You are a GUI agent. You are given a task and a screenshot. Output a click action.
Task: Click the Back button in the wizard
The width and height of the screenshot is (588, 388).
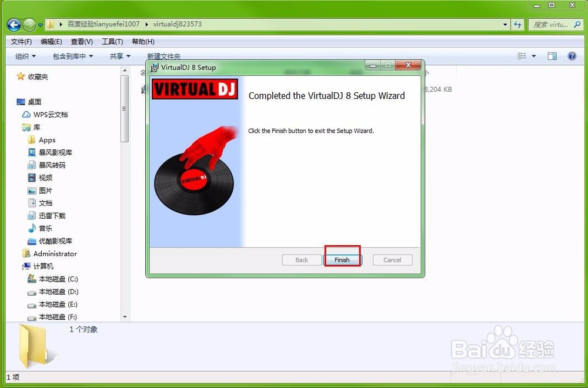[x=301, y=259]
